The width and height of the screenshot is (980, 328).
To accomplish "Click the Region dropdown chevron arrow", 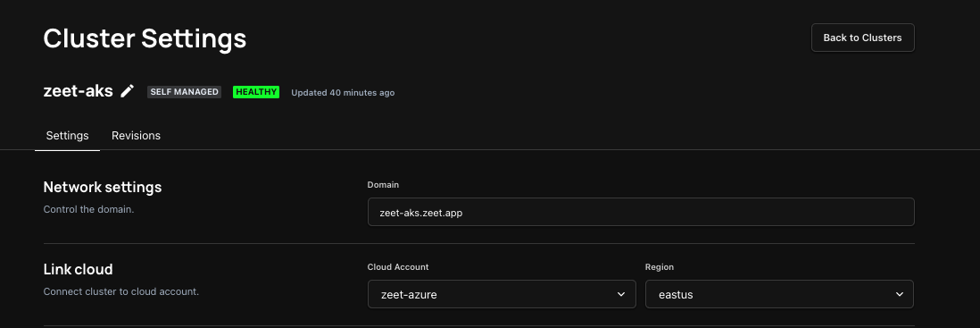I will pos(900,294).
